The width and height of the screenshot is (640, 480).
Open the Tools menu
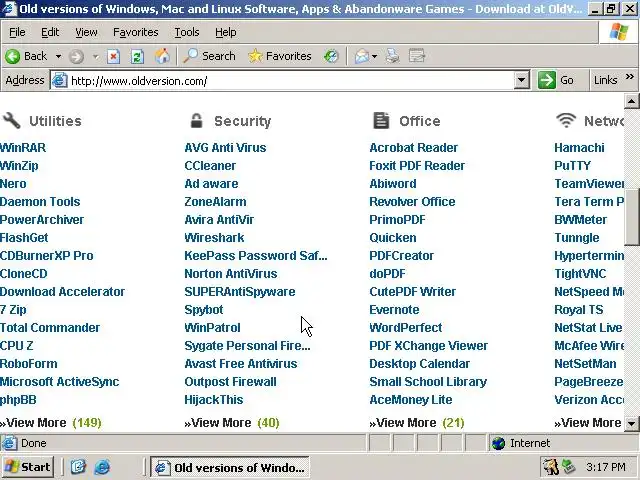click(187, 32)
